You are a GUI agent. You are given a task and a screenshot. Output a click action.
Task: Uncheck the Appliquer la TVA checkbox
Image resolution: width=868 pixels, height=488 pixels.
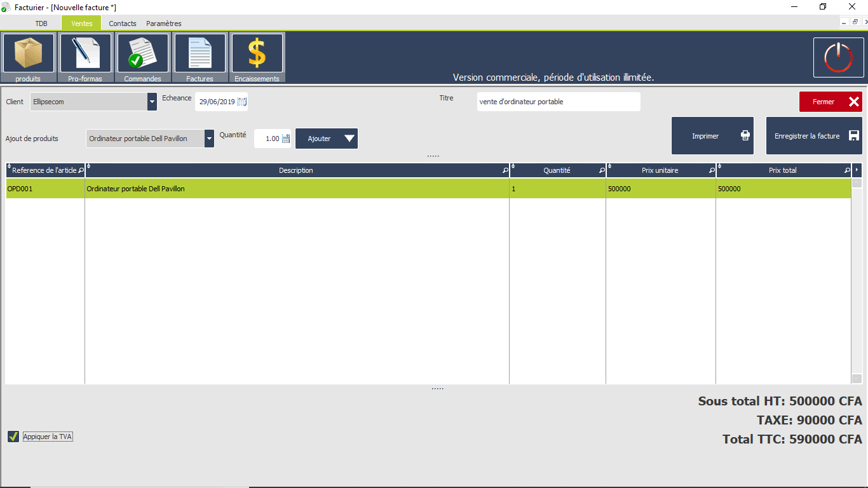click(13, 437)
